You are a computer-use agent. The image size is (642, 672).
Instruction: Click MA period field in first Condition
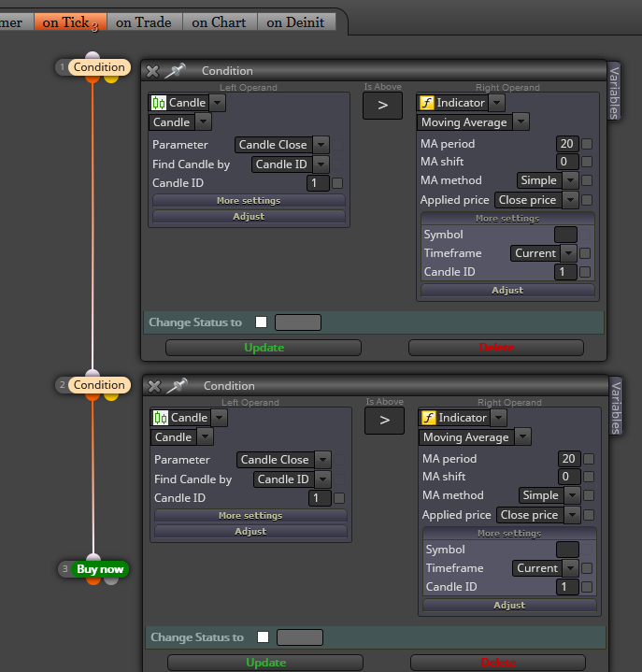click(x=567, y=144)
